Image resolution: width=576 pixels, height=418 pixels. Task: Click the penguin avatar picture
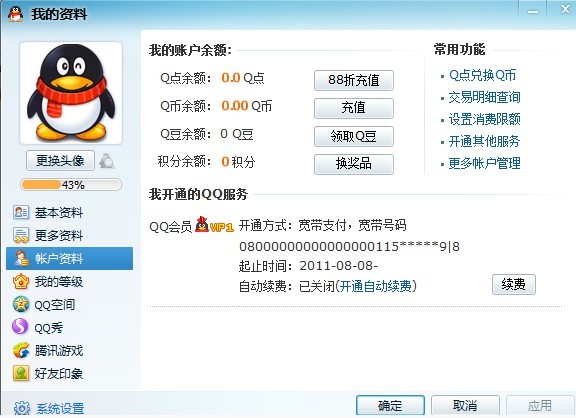click(71, 93)
